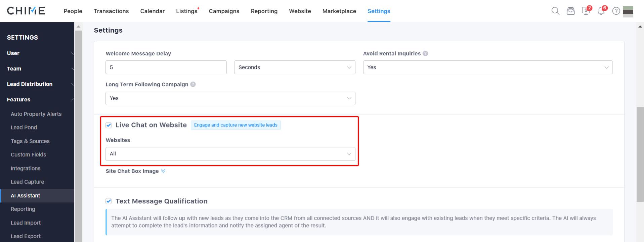644x242 pixels.
Task: Open the inbox tray icon
Action: point(570,11)
